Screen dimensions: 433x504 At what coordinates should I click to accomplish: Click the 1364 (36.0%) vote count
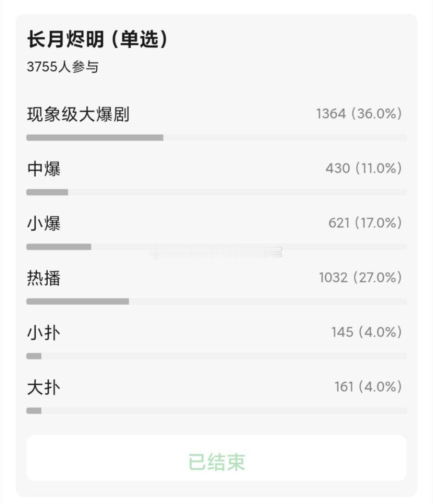click(x=359, y=114)
